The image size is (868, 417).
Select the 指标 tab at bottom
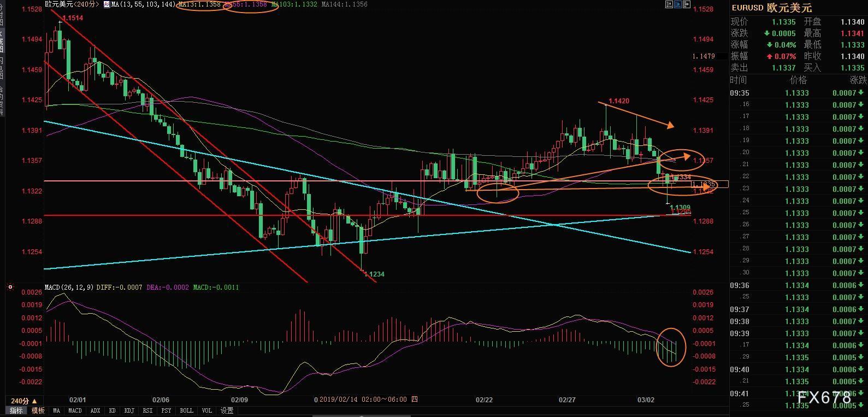[16, 410]
